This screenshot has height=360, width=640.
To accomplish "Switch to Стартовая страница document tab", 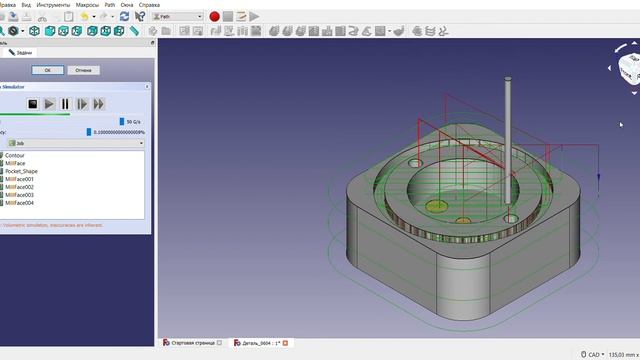I will [x=192, y=343].
